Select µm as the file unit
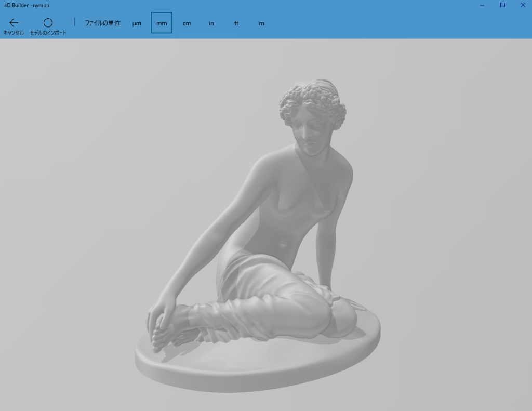Screen dimensions: 532x411 (x=137, y=23)
